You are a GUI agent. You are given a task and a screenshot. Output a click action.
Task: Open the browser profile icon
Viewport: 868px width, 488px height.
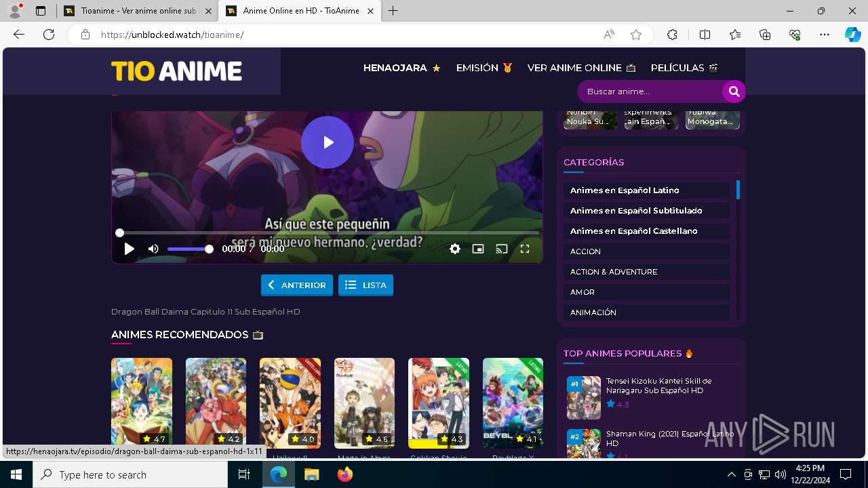[15, 10]
